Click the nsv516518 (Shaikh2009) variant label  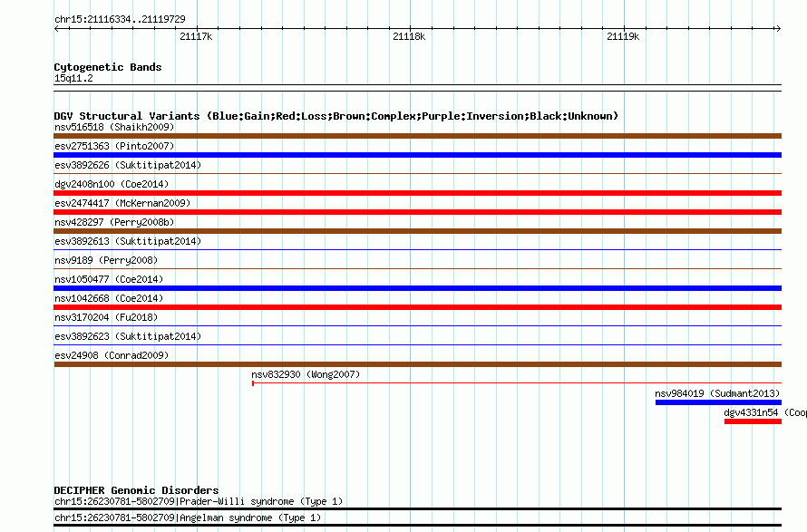click(114, 127)
